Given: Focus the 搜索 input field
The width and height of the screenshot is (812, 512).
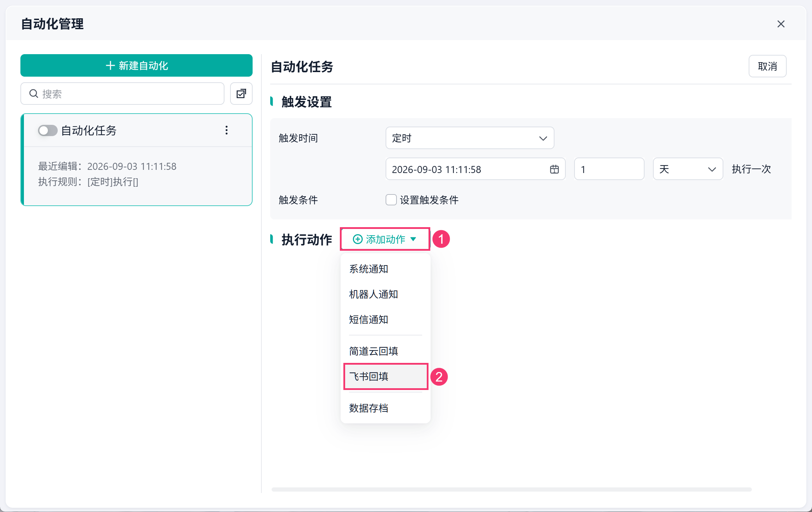Looking at the screenshot, I should click(122, 94).
